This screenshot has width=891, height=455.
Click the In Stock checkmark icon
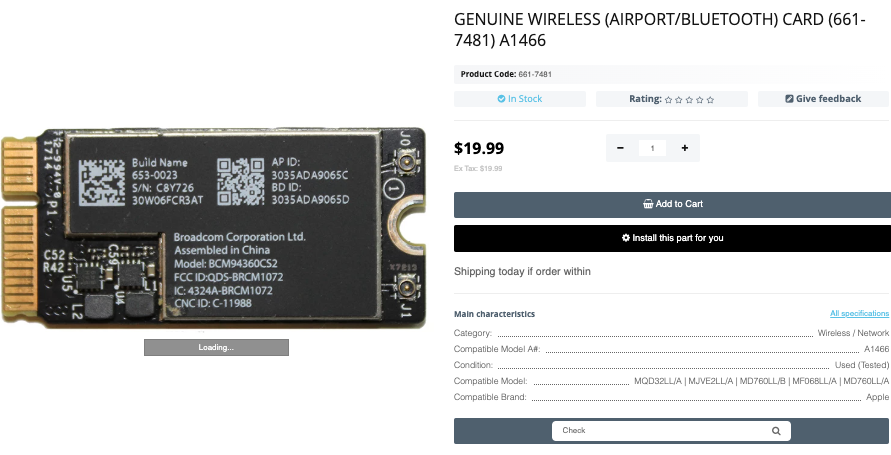pyautogui.click(x=502, y=99)
